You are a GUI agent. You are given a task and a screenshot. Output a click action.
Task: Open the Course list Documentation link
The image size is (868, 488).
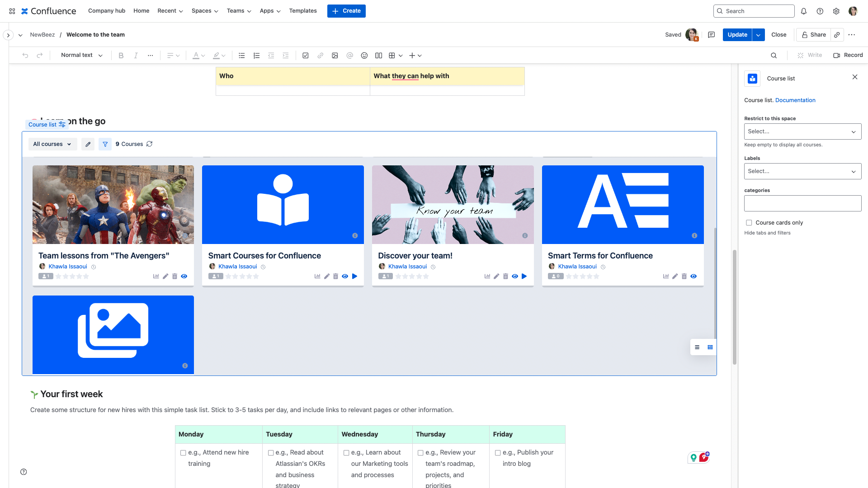tap(795, 100)
